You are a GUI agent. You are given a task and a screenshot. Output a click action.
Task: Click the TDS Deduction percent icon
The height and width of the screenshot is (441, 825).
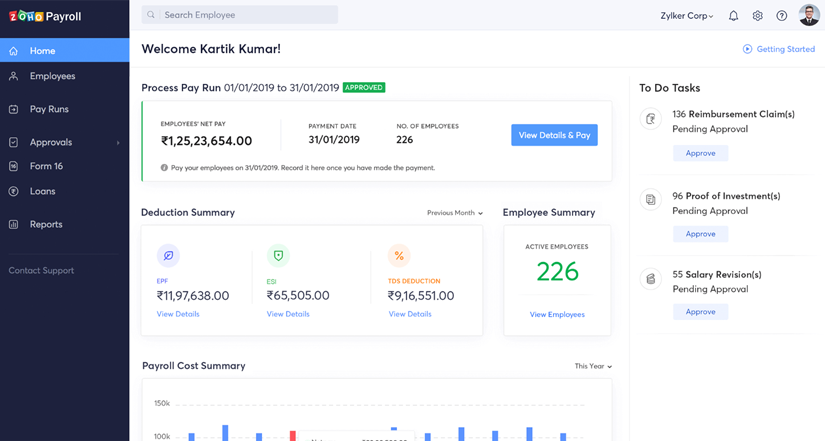(x=399, y=256)
